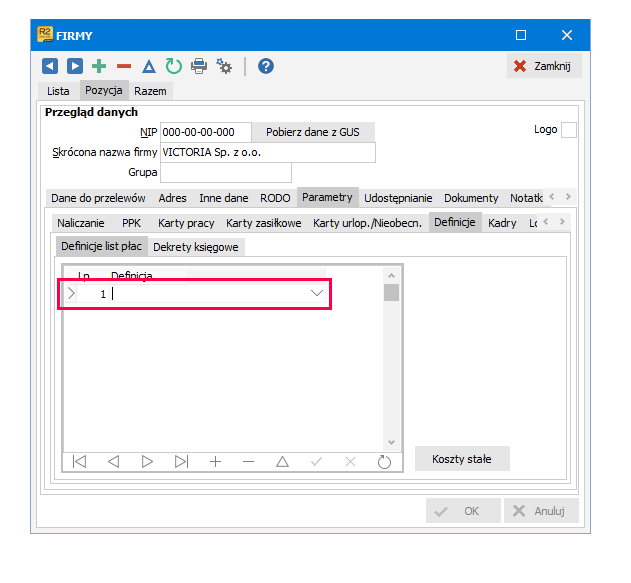
Task: Switch to the Razem tab
Action: tap(150, 91)
